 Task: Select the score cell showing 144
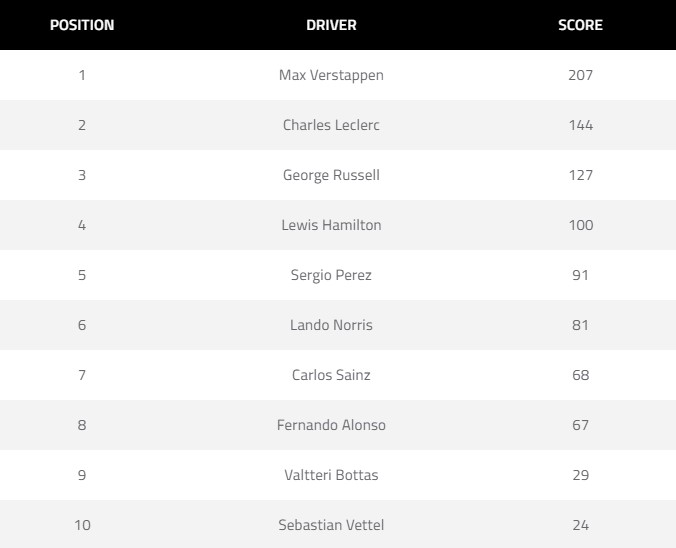(x=580, y=125)
